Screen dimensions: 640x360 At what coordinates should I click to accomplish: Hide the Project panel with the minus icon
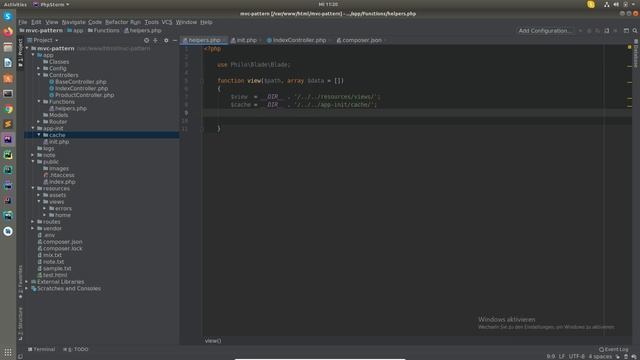pyautogui.click(x=175, y=40)
